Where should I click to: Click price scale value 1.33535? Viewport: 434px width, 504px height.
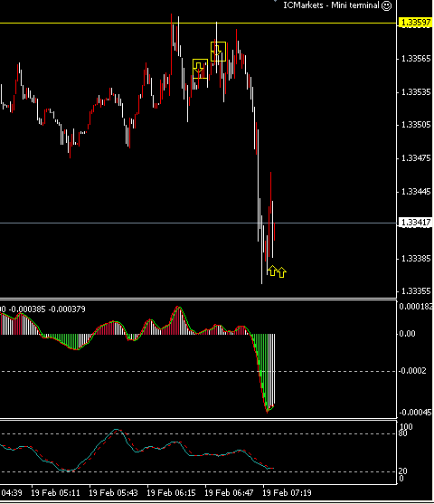(x=416, y=92)
